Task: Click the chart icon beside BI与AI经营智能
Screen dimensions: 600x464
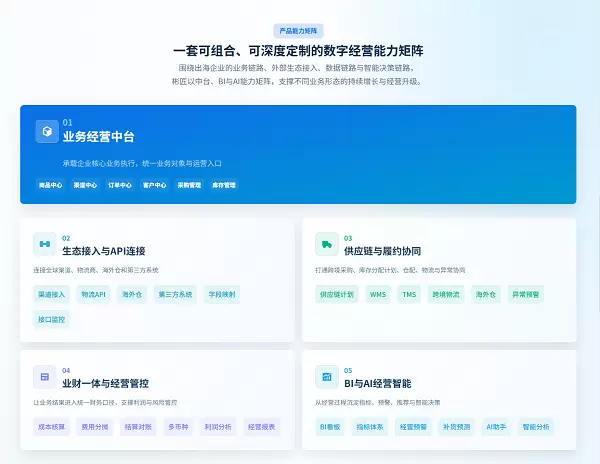Action: tap(327, 377)
